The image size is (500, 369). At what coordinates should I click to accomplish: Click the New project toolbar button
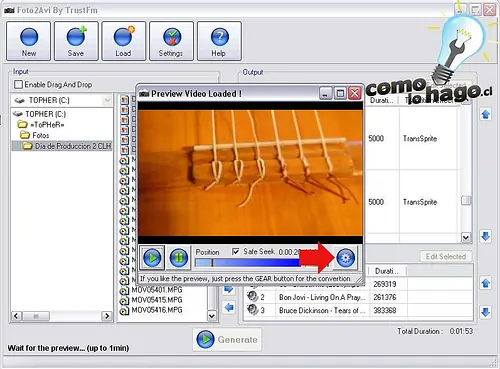click(29, 41)
